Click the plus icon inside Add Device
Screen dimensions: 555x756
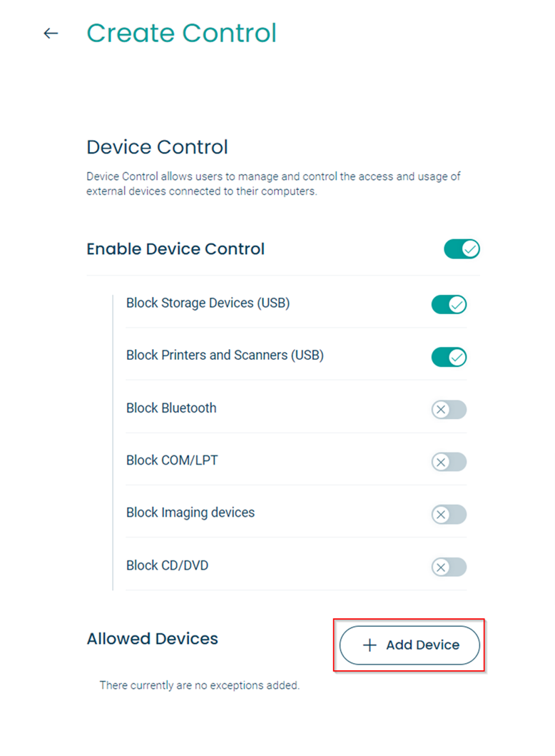[370, 645]
